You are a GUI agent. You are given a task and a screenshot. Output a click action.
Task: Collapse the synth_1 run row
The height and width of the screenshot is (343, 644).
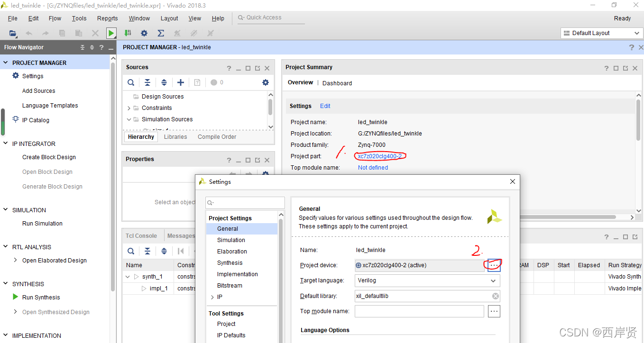[128, 277]
